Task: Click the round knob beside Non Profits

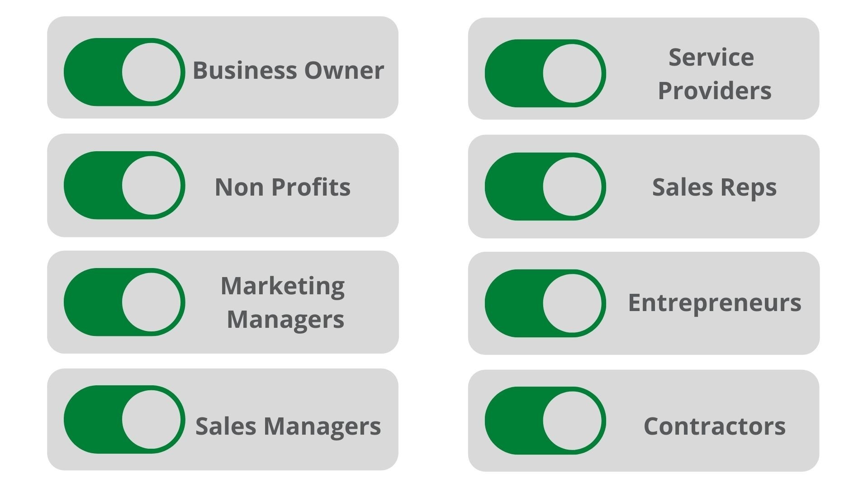Action: pyautogui.click(x=151, y=185)
